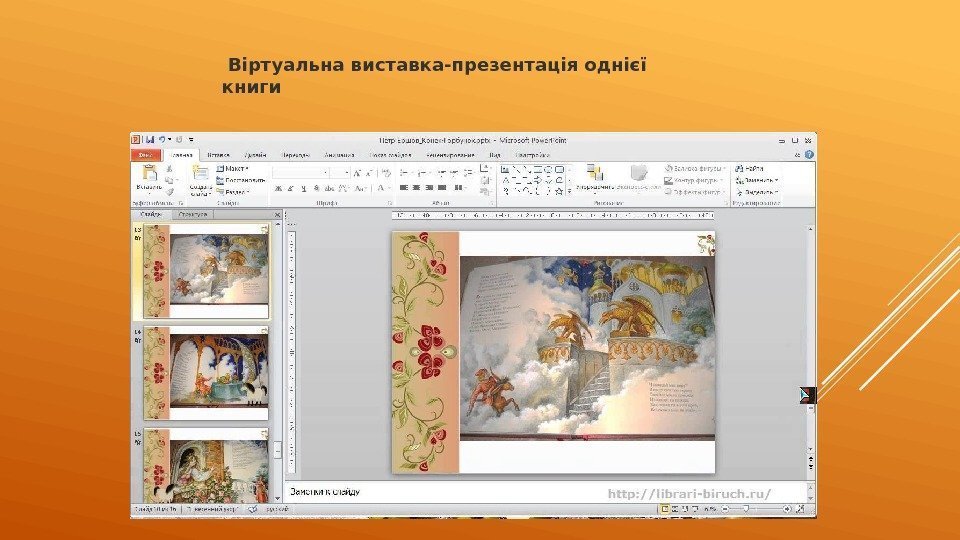The height and width of the screenshot is (540, 960).
Task: Open the font name combo box
Action: coord(301,173)
